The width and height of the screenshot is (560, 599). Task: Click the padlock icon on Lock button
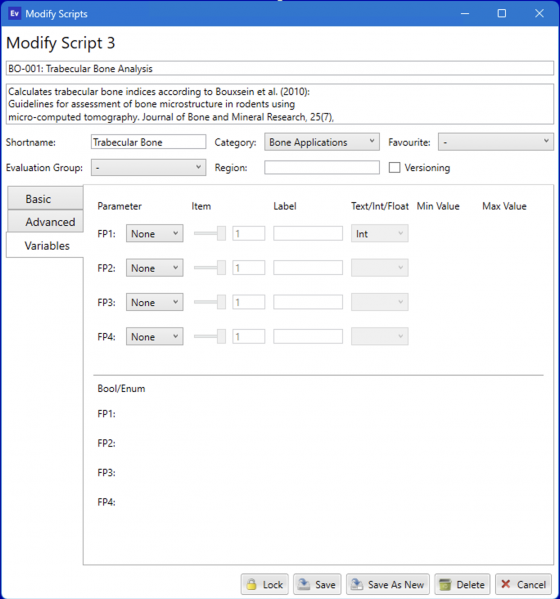point(251,584)
